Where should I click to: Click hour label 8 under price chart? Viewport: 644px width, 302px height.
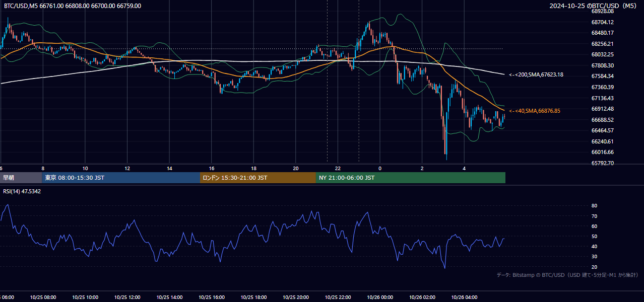click(43, 168)
